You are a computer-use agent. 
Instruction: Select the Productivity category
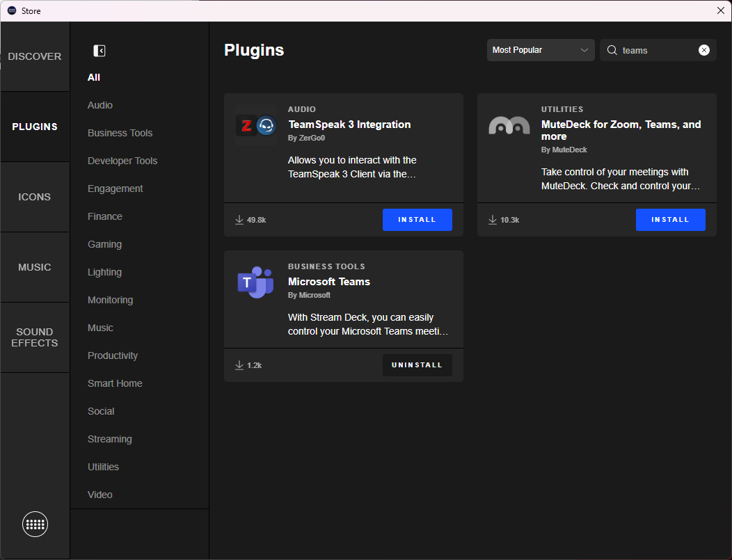(x=113, y=355)
